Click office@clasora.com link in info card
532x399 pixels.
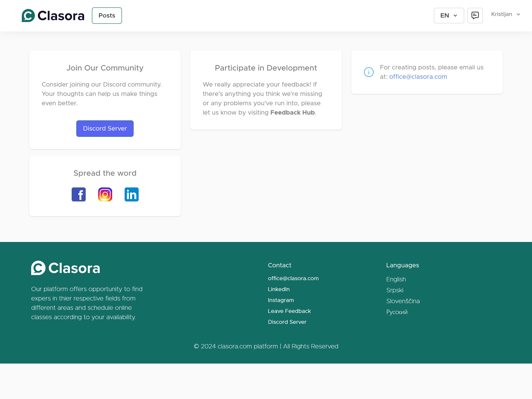(x=418, y=77)
